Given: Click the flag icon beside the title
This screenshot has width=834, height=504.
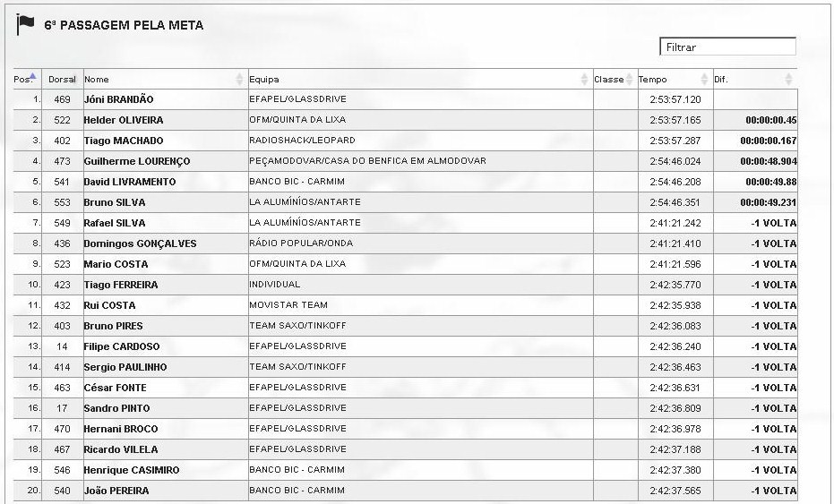Looking at the screenshot, I should (25, 25).
